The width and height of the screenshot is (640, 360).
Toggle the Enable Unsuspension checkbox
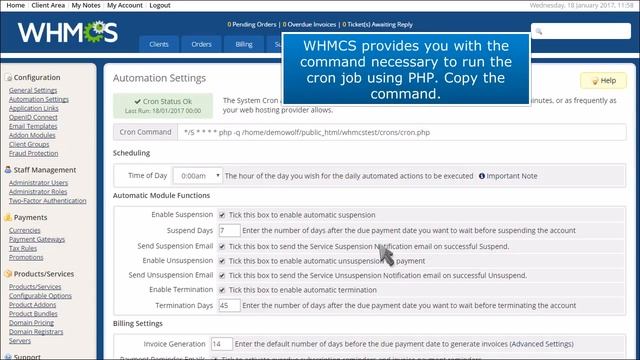(222, 261)
